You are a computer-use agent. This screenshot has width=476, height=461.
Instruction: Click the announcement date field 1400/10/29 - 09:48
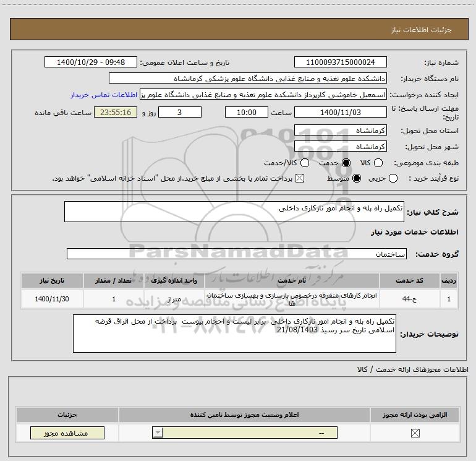[x=91, y=62]
